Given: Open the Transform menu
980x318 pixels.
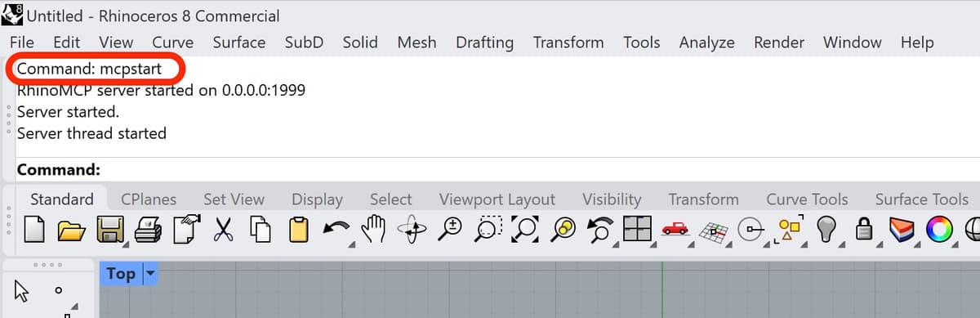Looking at the screenshot, I should [x=568, y=42].
